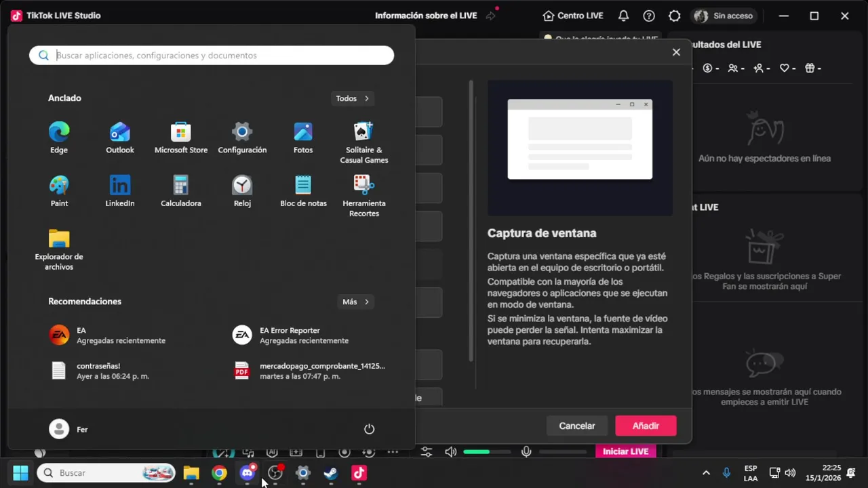Open the Fer user account menu
The width and height of the screenshot is (868, 488).
pos(68,429)
